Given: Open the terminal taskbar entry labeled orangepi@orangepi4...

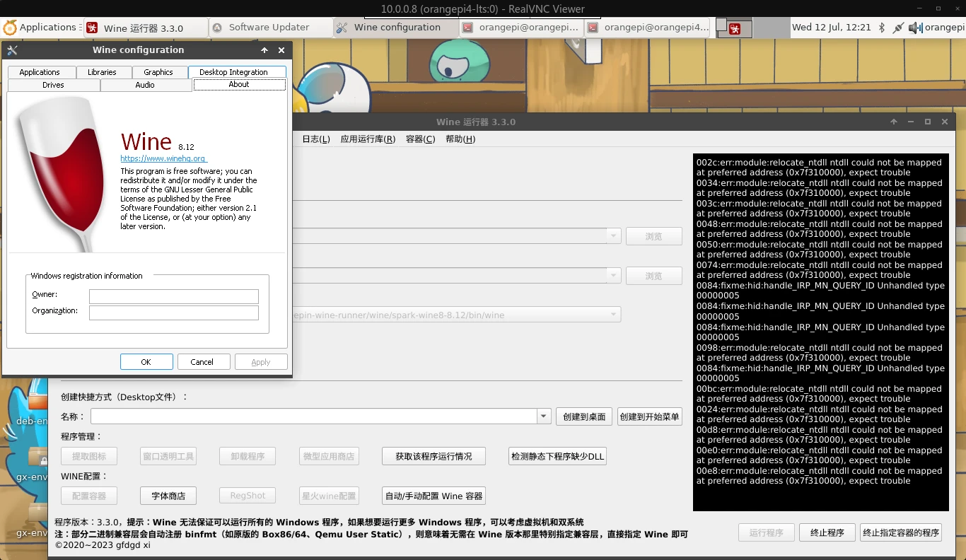Looking at the screenshot, I should [x=647, y=28].
